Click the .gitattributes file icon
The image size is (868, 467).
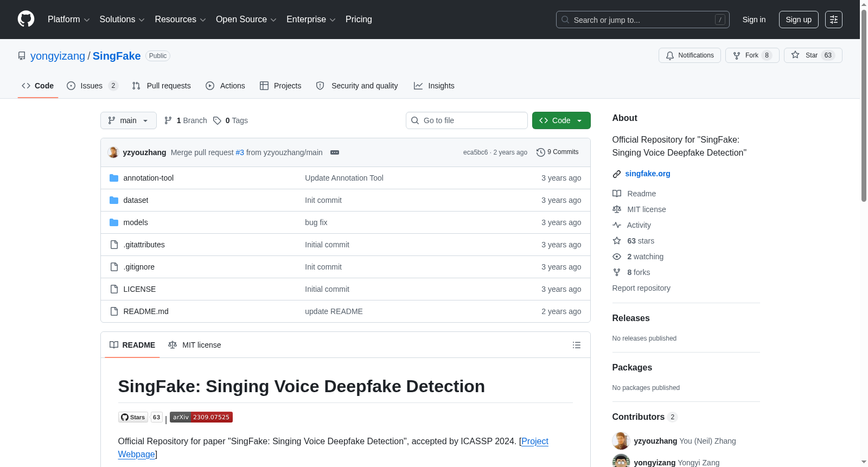click(114, 245)
